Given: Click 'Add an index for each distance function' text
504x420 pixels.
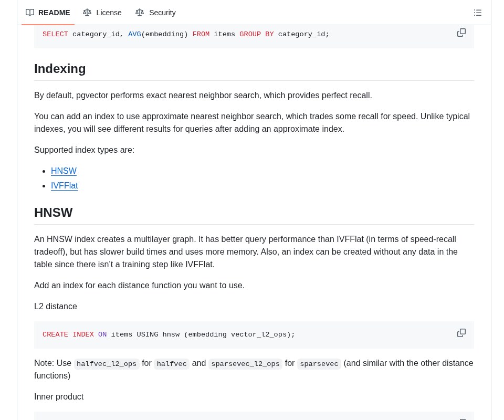Looking at the screenshot, I should coord(139,286).
